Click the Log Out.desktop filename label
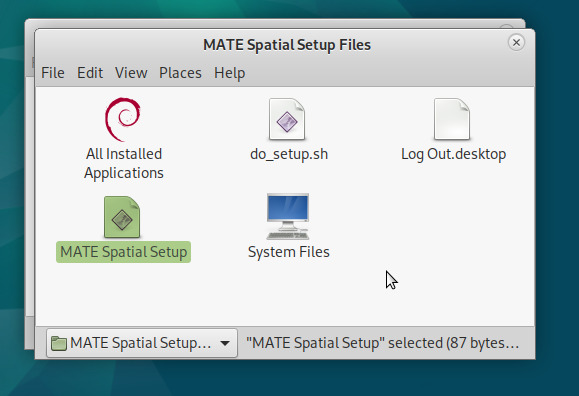The image size is (579, 396). point(453,154)
